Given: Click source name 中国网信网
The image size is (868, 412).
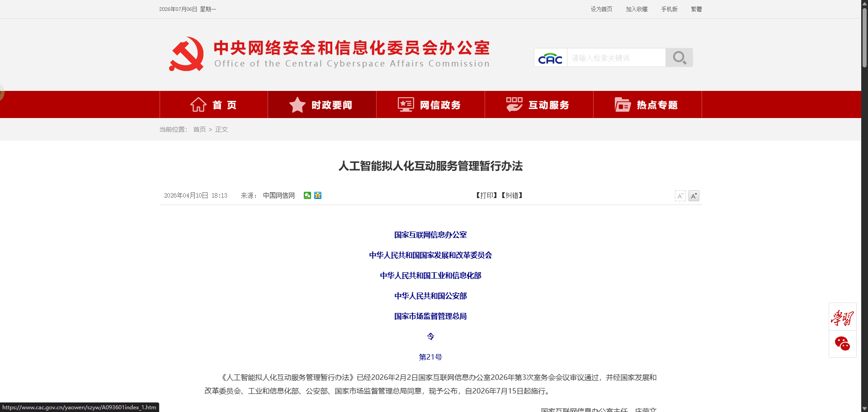Looking at the screenshot, I should click(x=279, y=195).
